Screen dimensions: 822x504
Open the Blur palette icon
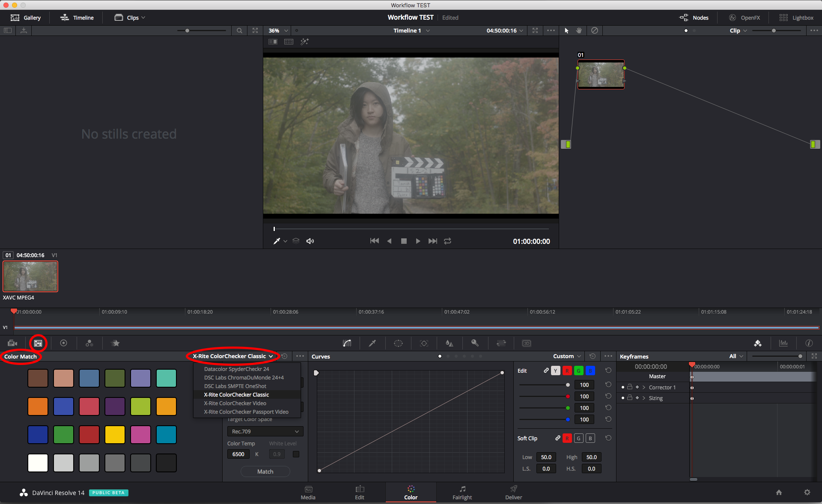pos(449,343)
